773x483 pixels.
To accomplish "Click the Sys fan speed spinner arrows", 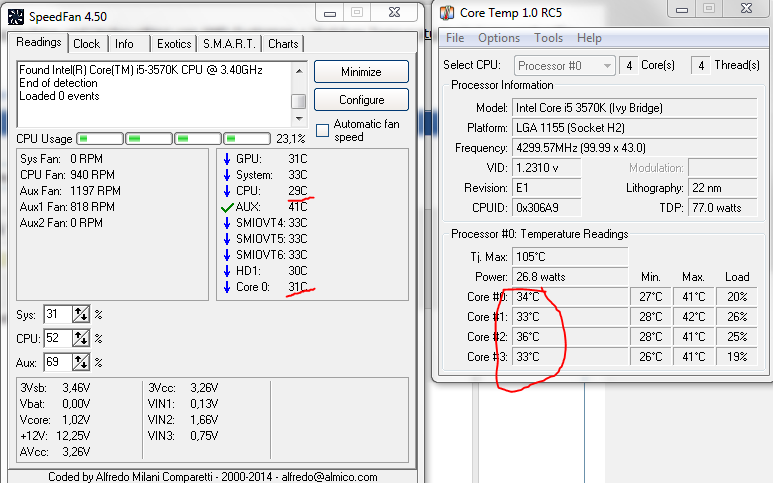I will [x=81, y=314].
